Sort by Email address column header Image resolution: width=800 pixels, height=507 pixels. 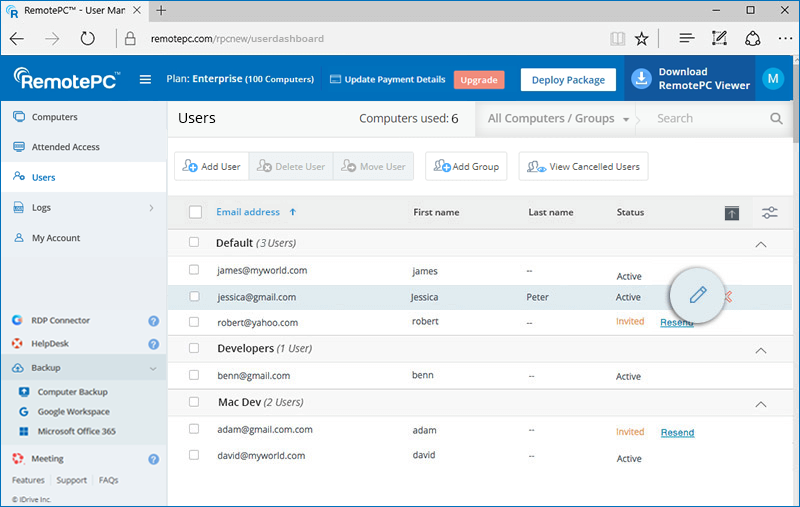(248, 212)
